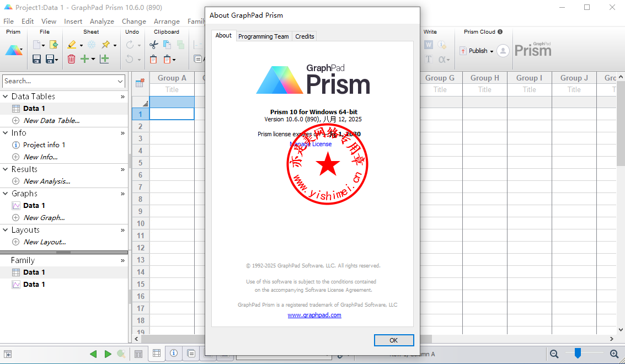Switch to the Credits tab
625x364 pixels.
click(305, 36)
